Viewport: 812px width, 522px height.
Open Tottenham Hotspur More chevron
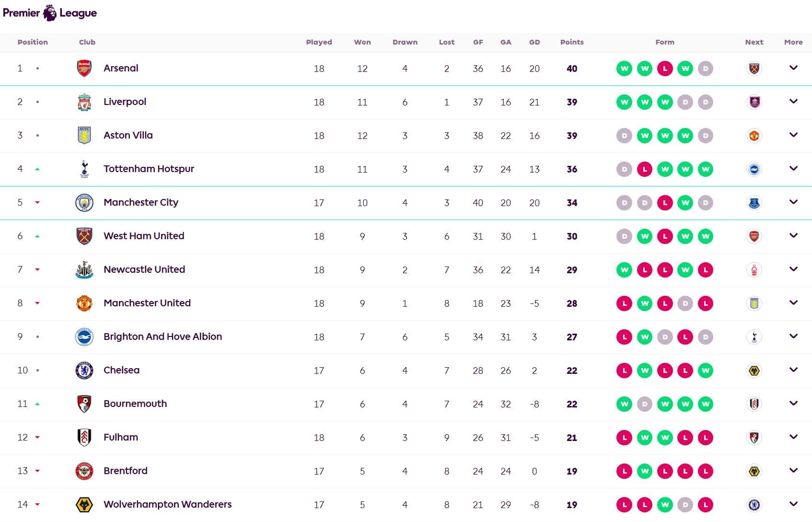coord(793,169)
